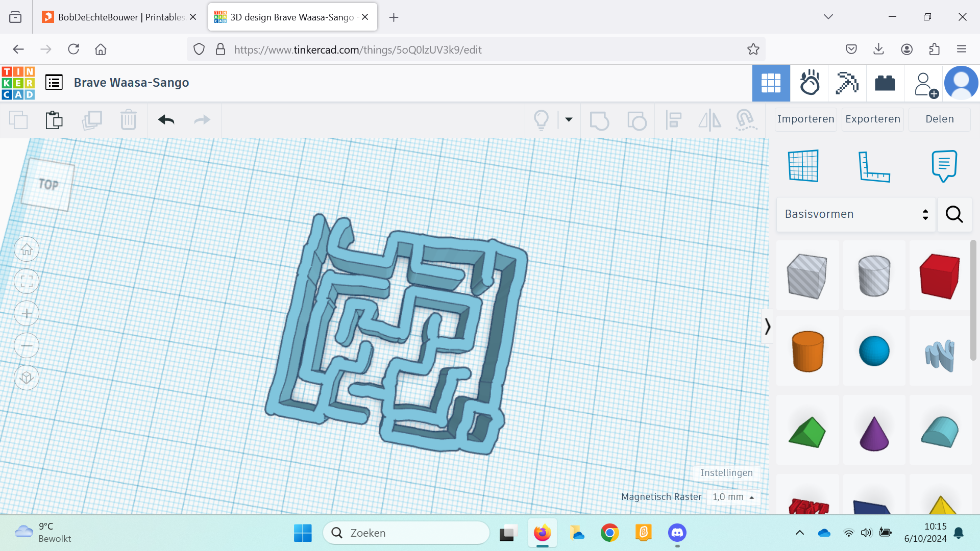Open the design list menu icon
The width and height of the screenshot is (980, 551).
point(54,82)
